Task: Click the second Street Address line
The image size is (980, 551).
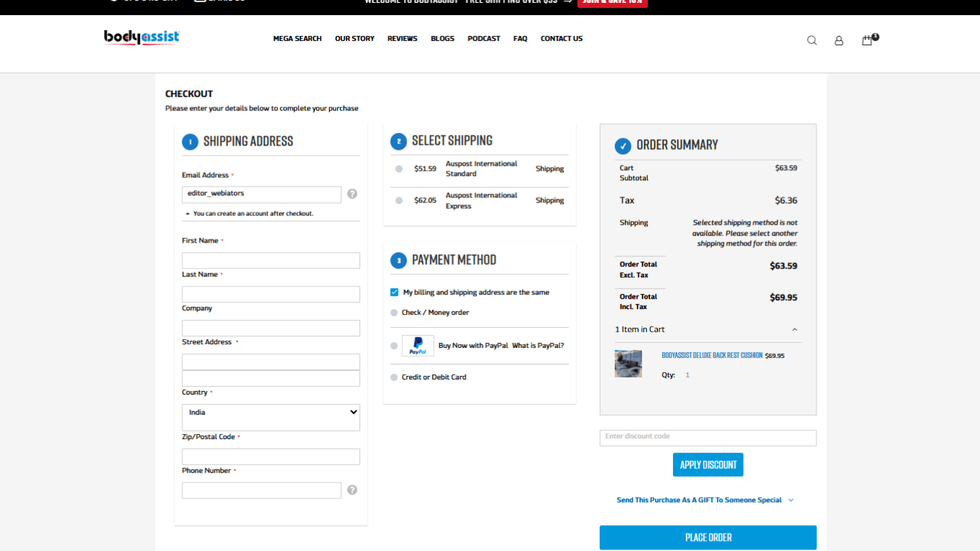Action: pos(271,378)
